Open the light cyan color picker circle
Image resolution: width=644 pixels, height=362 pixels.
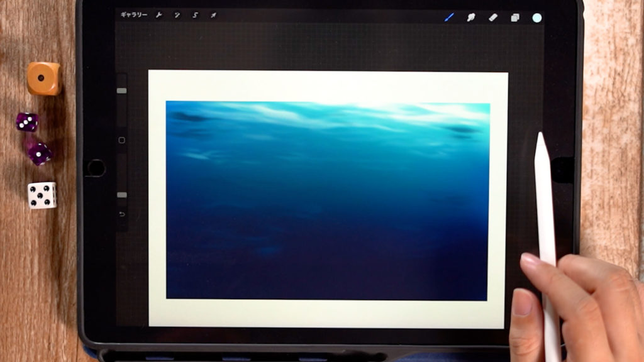537,18
